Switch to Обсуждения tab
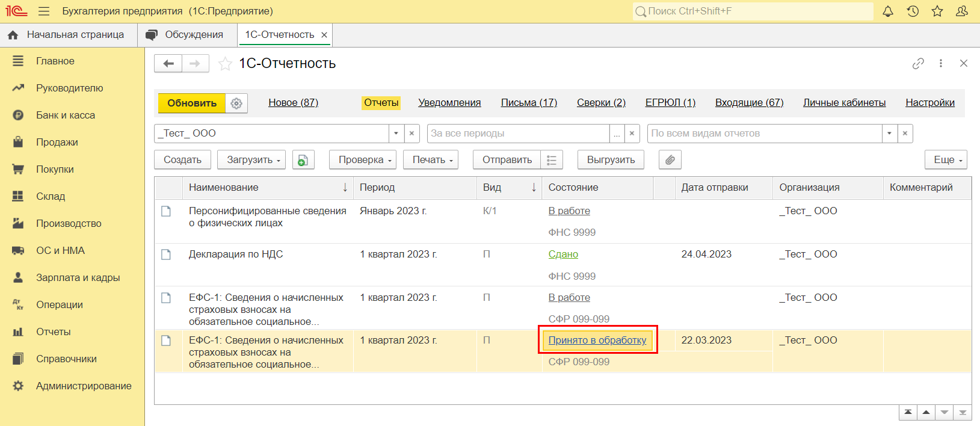 pyautogui.click(x=187, y=35)
